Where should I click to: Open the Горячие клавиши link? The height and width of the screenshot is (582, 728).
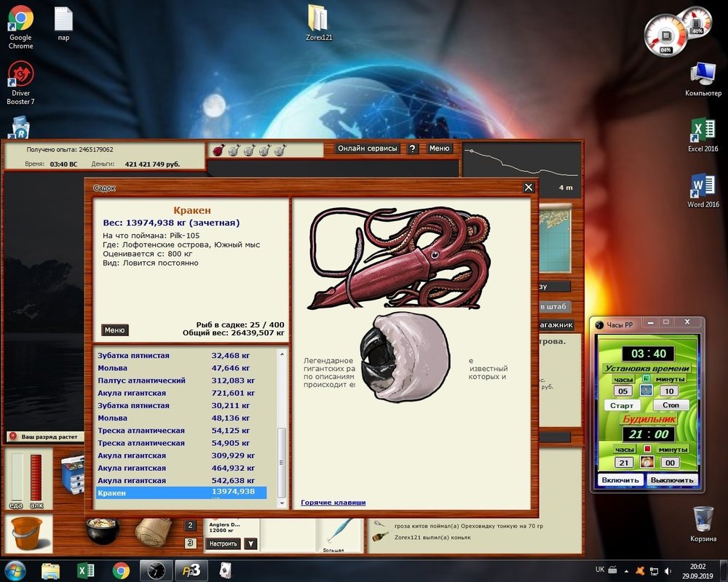coord(333,503)
